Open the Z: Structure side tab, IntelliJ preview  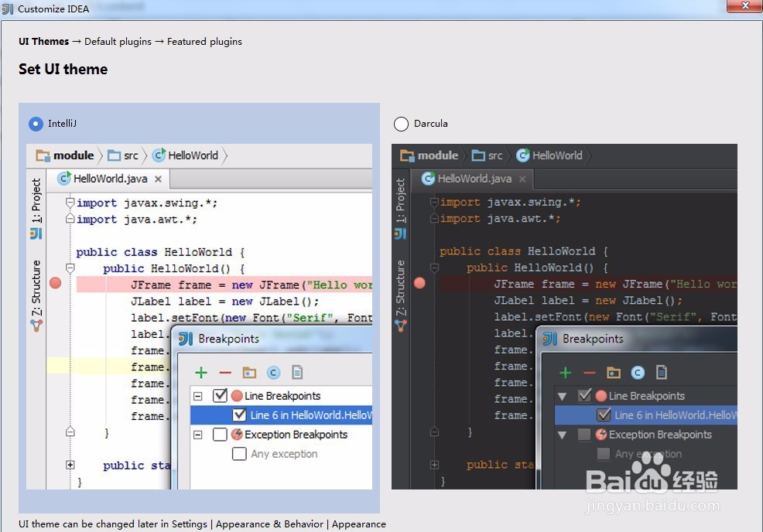[36, 288]
